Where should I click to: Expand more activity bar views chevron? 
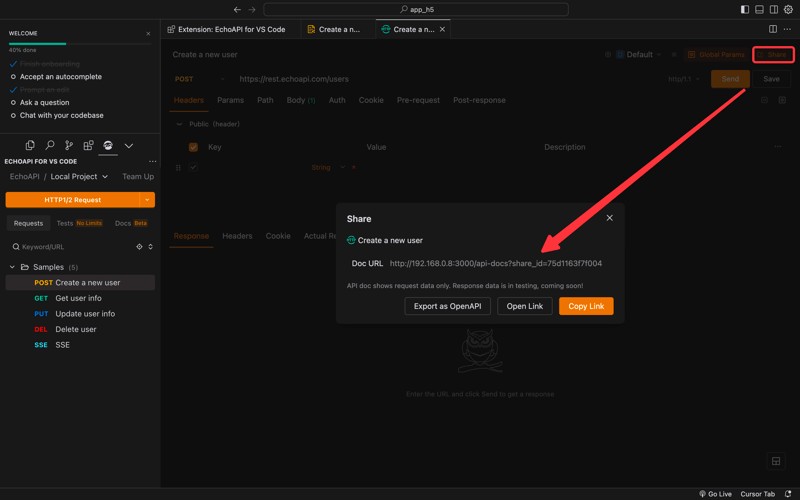pos(129,146)
